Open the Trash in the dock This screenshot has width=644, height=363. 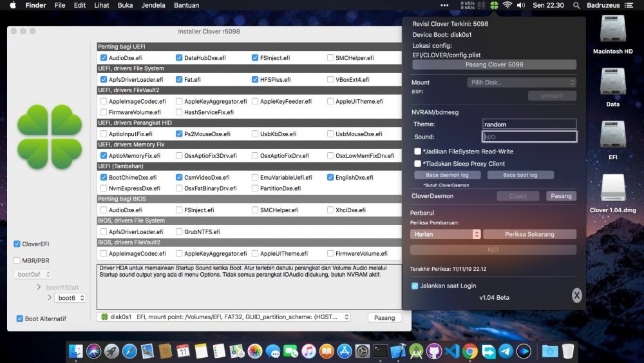pyautogui.click(x=568, y=351)
